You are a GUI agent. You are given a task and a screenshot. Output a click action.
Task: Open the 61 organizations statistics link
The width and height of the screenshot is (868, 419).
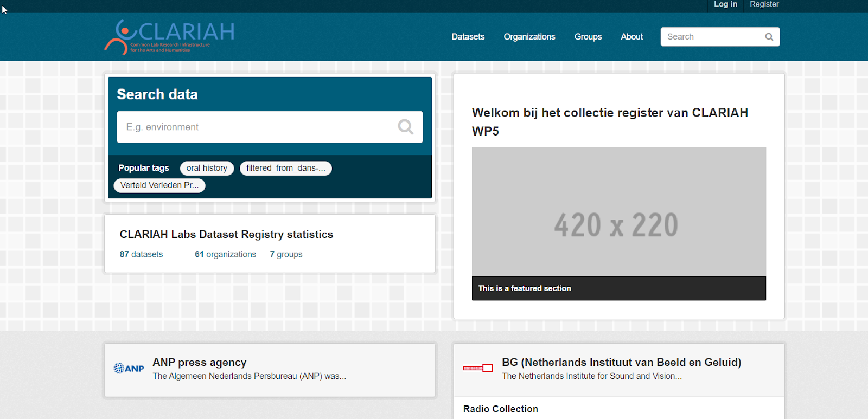[225, 254]
